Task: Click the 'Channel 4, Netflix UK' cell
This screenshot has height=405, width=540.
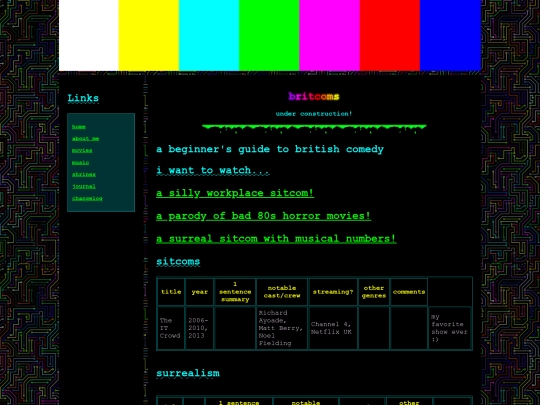Action: pos(333,328)
